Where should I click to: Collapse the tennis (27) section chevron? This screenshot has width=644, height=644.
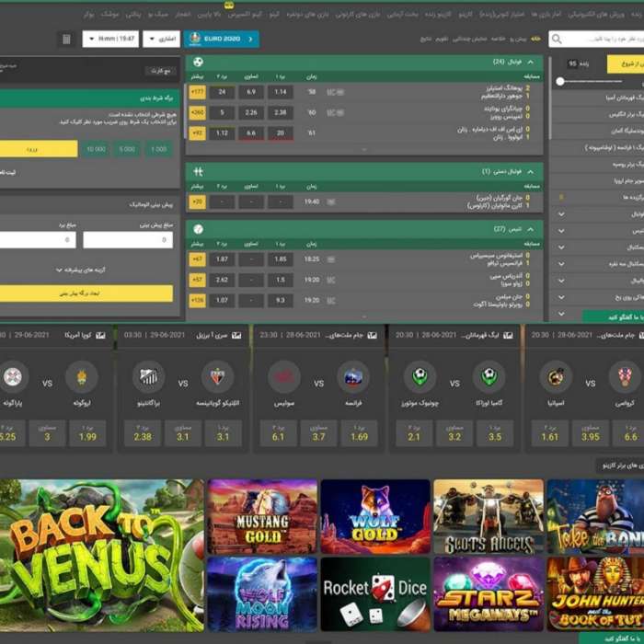[x=532, y=227]
